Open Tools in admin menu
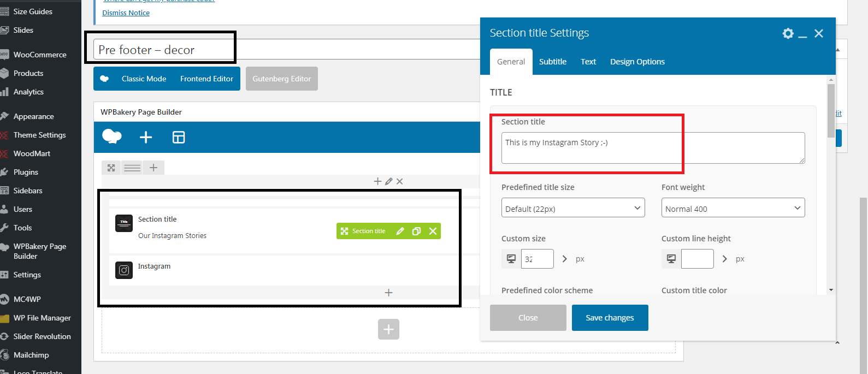This screenshot has width=868, height=374. 22,228
